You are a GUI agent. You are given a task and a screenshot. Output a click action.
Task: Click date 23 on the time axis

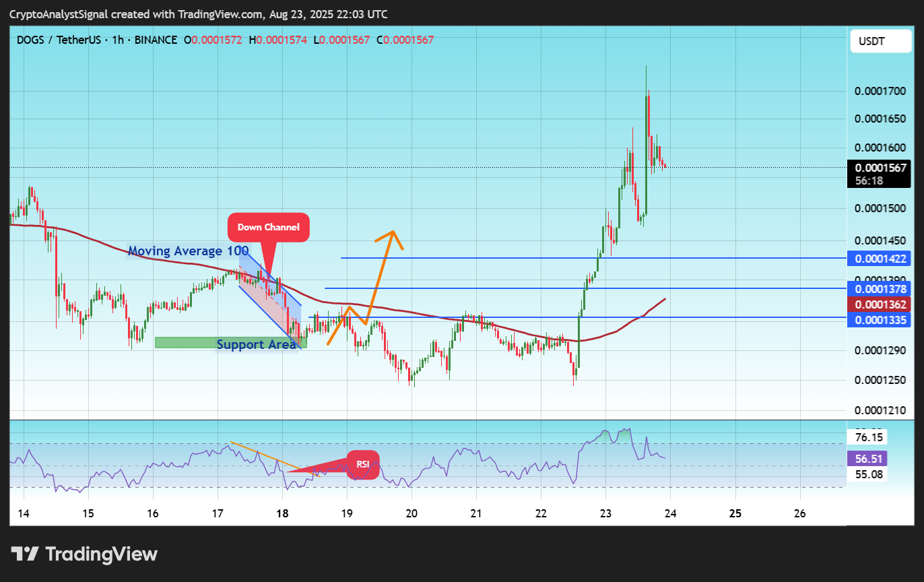[x=605, y=513]
